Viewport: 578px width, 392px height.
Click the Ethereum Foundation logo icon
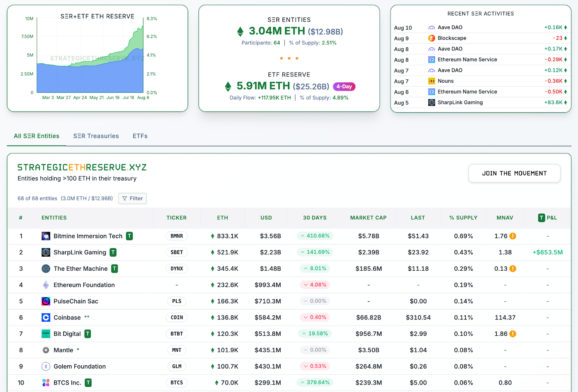(46, 285)
